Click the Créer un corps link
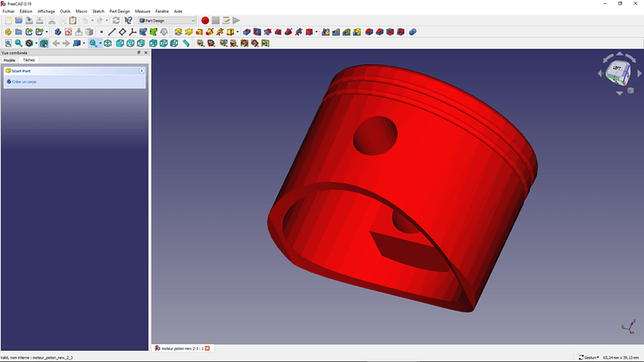The width and height of the screenshot is (644, 362). click(24, 82)
